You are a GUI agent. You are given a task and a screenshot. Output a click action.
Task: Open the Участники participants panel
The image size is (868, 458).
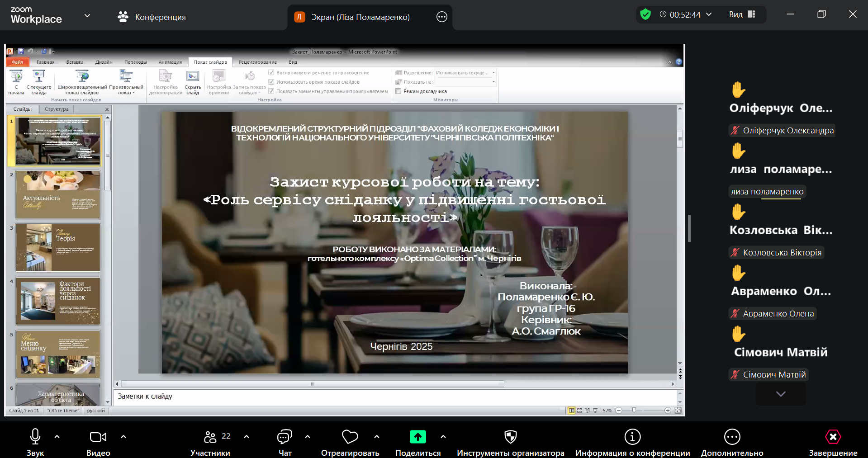(x=210, y=437)
